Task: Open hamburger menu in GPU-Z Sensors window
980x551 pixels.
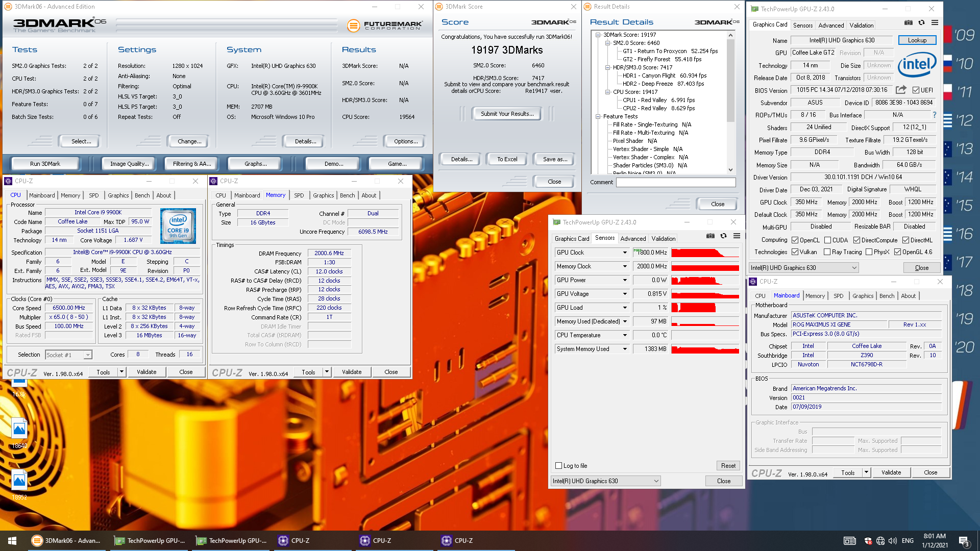Action: (737, 236)
